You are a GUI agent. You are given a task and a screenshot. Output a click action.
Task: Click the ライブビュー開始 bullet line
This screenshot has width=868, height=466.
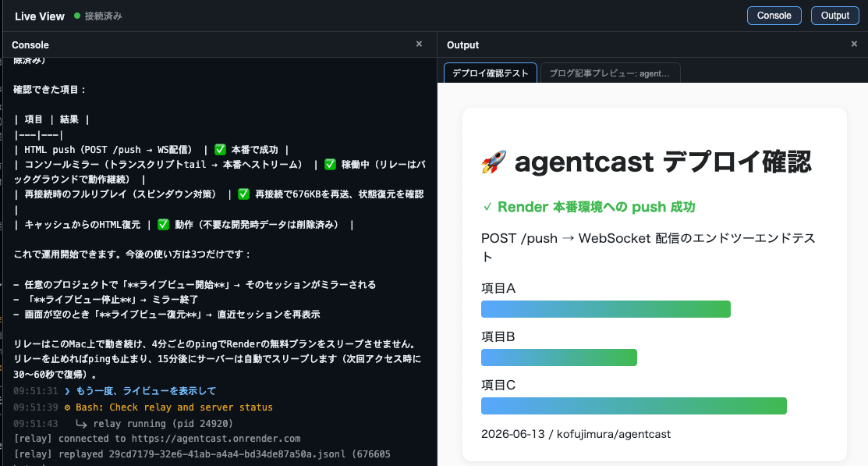tap(195, 284)
